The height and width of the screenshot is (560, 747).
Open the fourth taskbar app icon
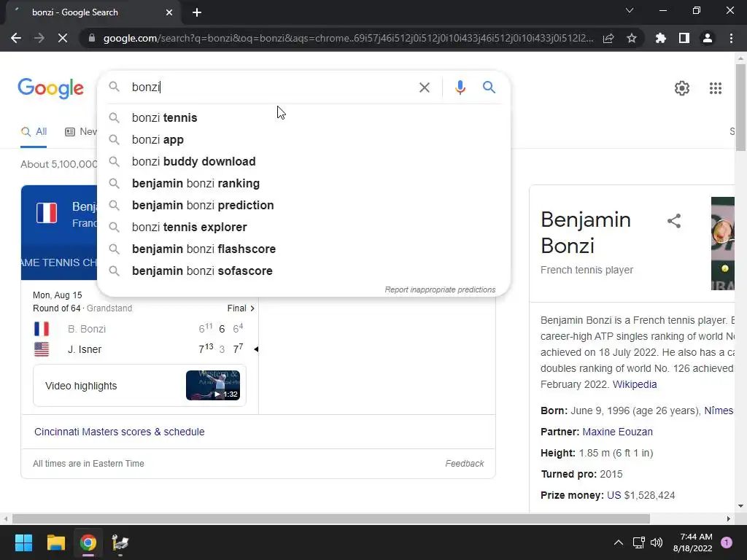point(120,542)
